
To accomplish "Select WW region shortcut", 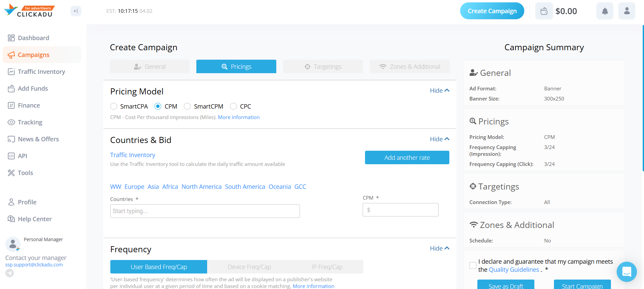I will (116, 186).
